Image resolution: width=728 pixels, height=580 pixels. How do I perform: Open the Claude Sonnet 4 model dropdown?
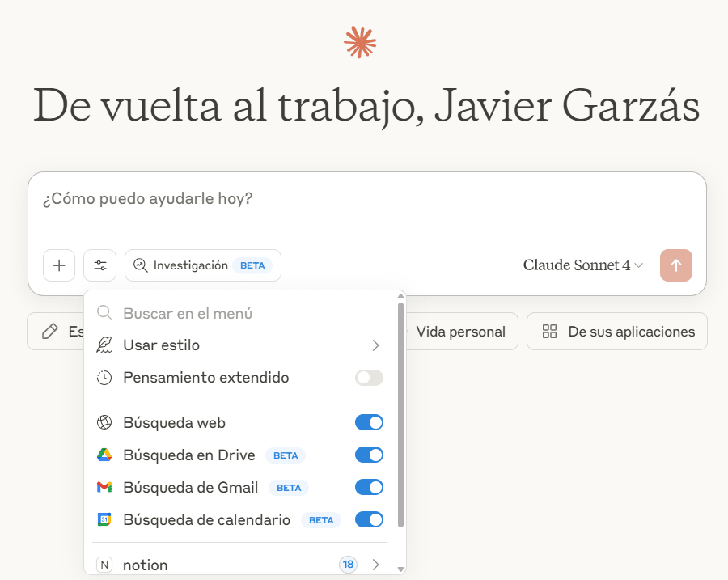click(x=583, y=265)
